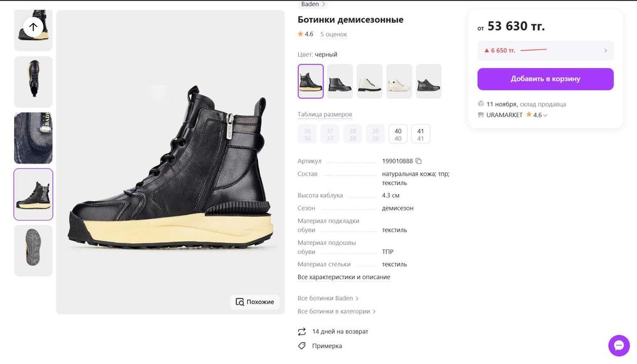Open Все характеристики и описание
This screenshot has height=364, width=637.
coord(344,277)
